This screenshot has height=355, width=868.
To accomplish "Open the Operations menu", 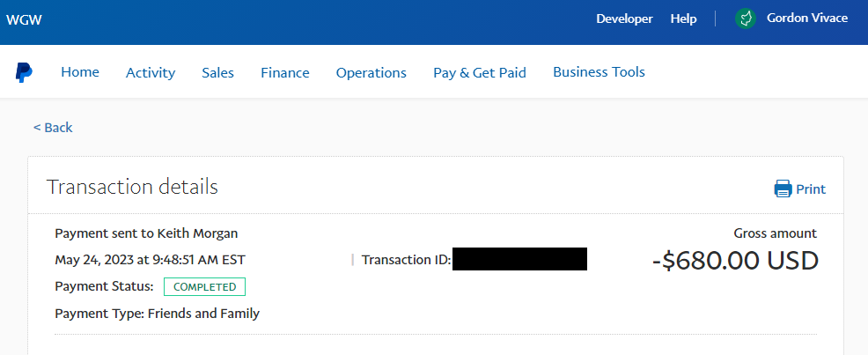I will click(x=371, y=72).
